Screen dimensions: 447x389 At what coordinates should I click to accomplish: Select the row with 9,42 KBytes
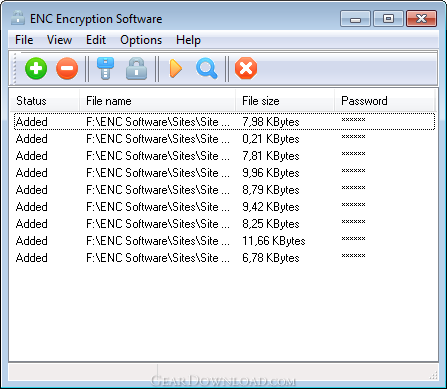224,207
